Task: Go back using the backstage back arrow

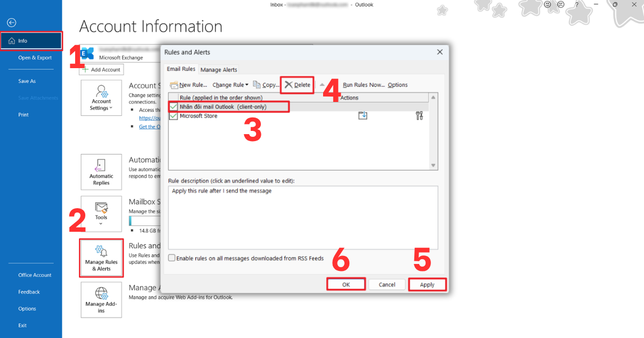Action: click(x=12, y=23)
